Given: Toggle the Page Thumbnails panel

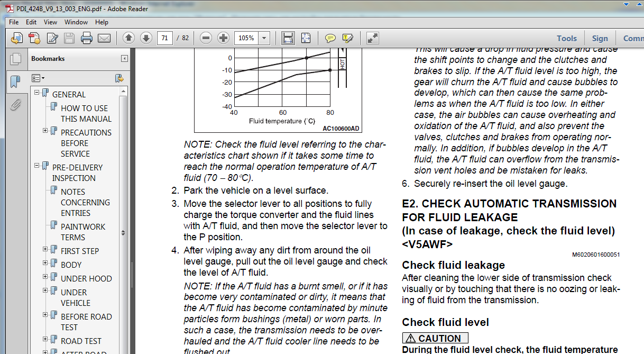Looking at the screenshot, I should click(15, 59).
